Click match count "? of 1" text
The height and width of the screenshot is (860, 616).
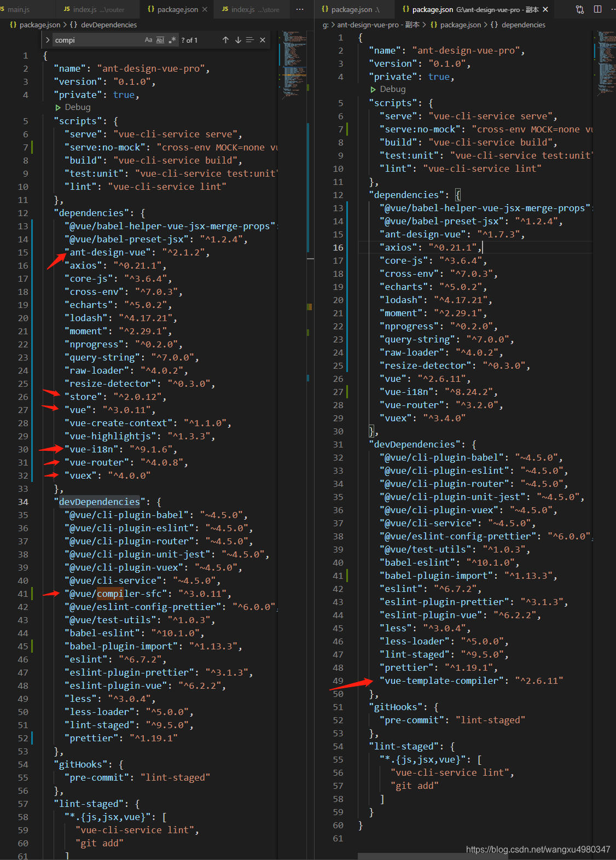pos(189,40)
